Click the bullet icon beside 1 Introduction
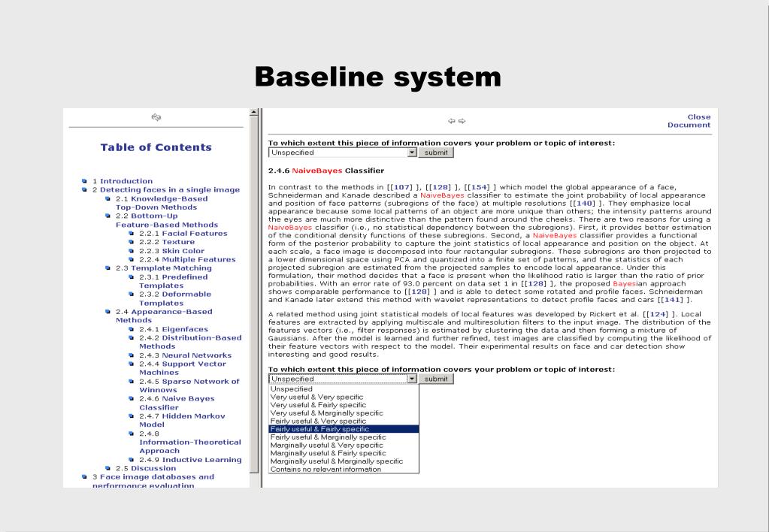Image resolution: width=769 pixels, height=532 pixels. tap(84, 181)
